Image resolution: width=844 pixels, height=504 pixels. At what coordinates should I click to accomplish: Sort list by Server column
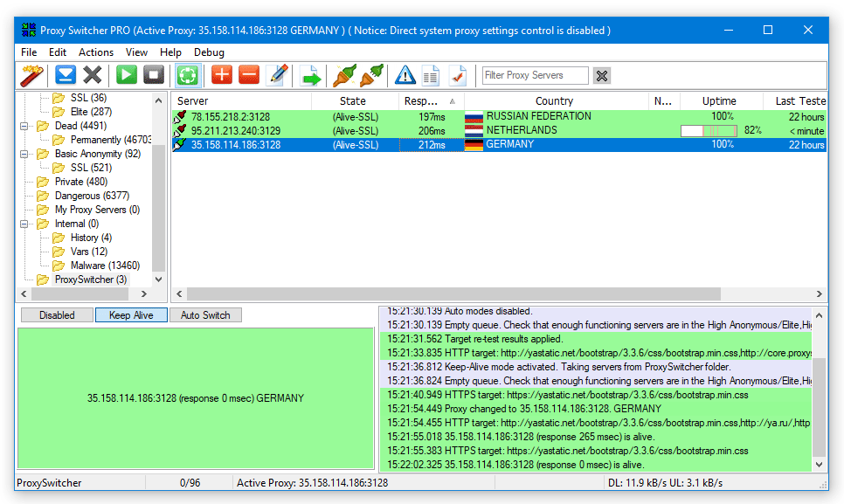coord(242,101)
